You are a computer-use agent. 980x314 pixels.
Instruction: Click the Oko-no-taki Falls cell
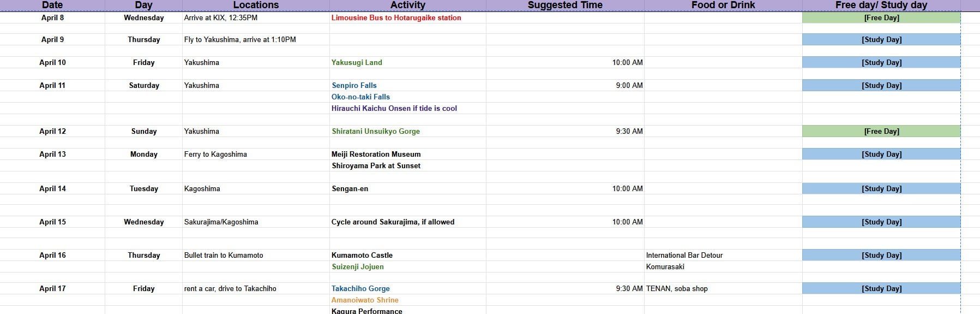[407, 97]
